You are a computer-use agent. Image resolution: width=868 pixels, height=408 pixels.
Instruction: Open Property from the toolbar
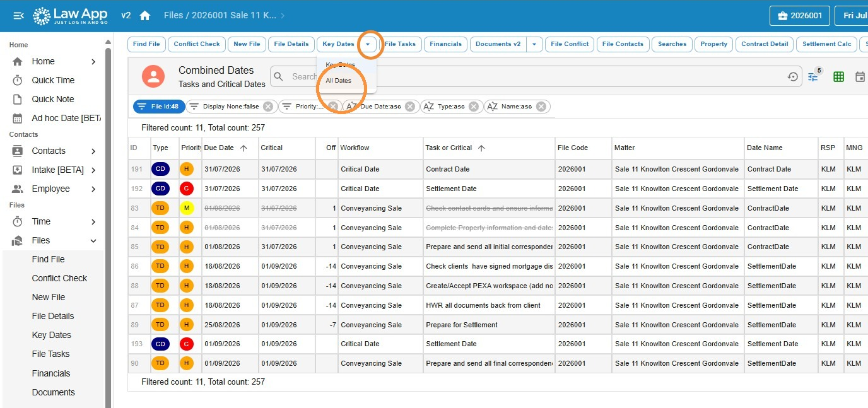click(x=713, y=44)
